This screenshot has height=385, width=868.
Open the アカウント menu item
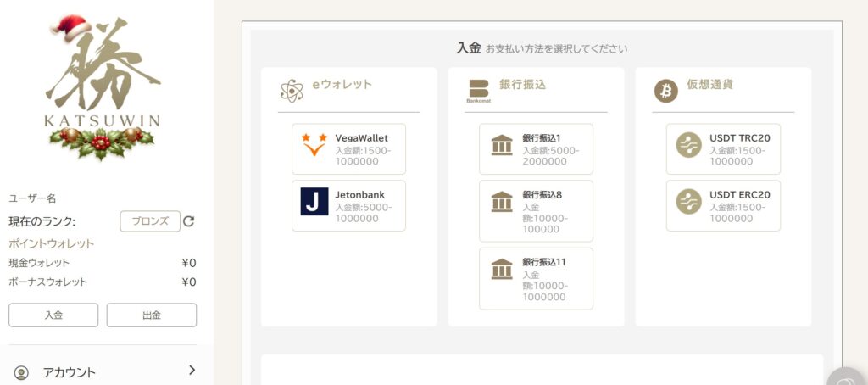tap(103, 372)
